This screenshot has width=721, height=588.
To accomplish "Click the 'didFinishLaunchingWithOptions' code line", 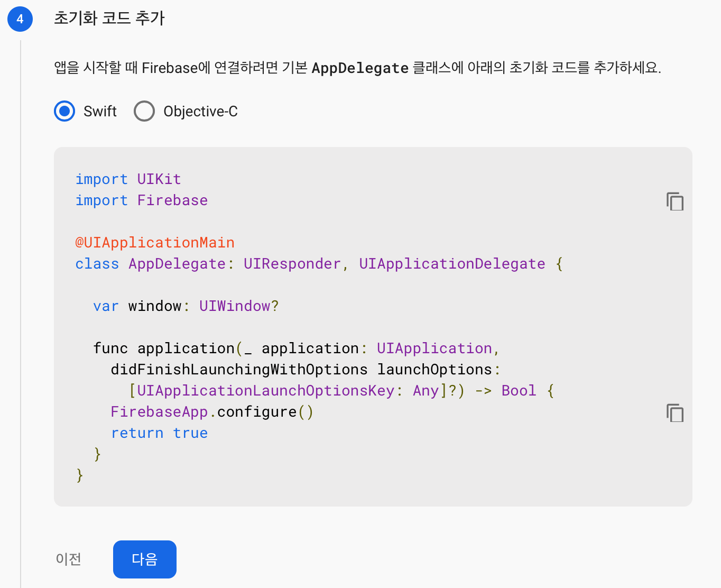I will tap(306, 370).
